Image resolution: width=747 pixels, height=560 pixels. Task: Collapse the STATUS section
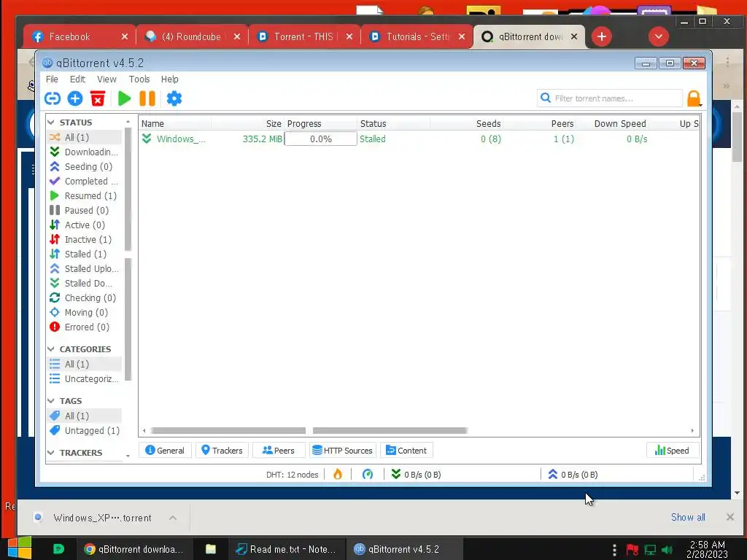(51, 122)
